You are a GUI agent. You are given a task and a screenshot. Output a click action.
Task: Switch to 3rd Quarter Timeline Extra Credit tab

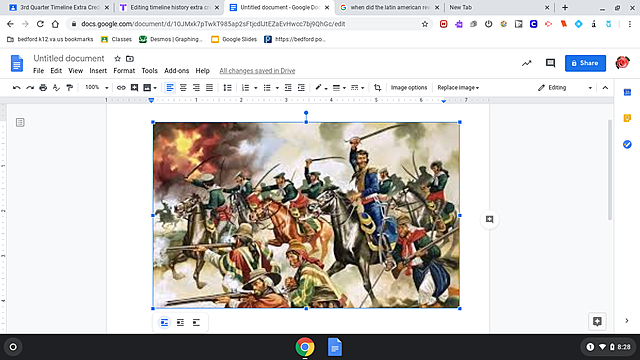[x=59, y=7]
